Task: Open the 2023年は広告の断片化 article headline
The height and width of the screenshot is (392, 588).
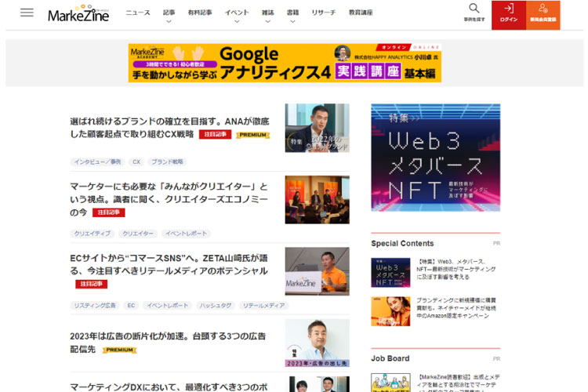Action: click(168, 343)
